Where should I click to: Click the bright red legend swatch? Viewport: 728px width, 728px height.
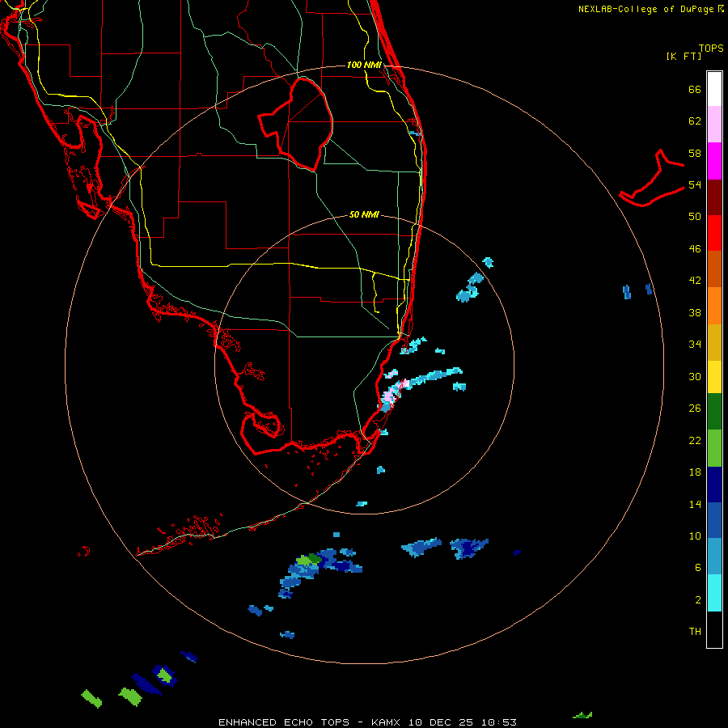pyautogui.click(x=714, y=233)
